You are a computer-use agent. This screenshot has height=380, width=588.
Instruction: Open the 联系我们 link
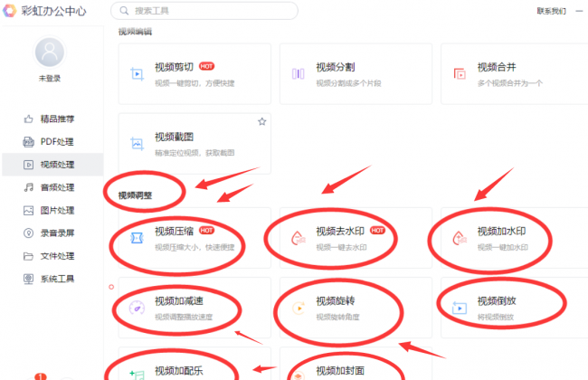(551, 11)
